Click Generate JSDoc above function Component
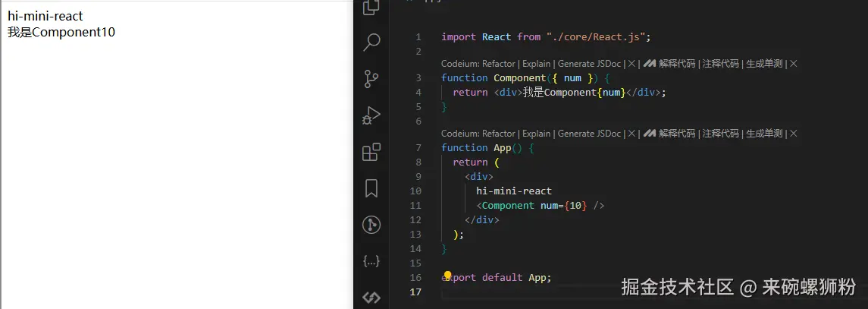Viewport: 868px width, 309px height. click(590, 64)
